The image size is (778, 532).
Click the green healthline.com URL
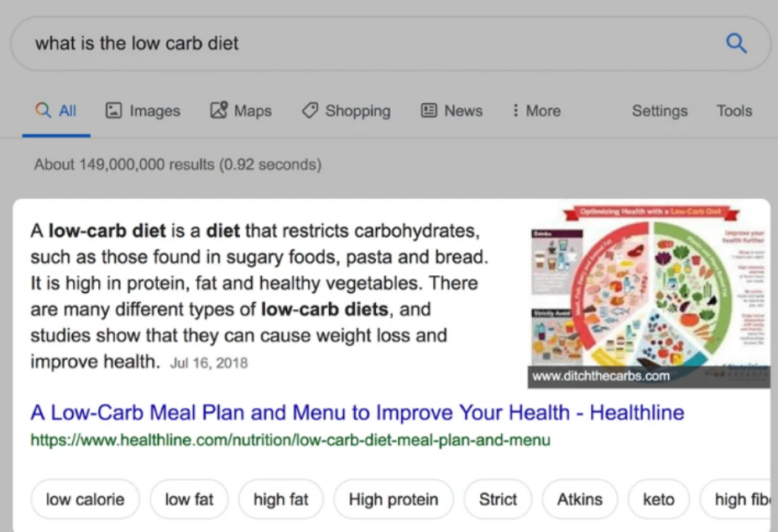[x=290, y=439]
